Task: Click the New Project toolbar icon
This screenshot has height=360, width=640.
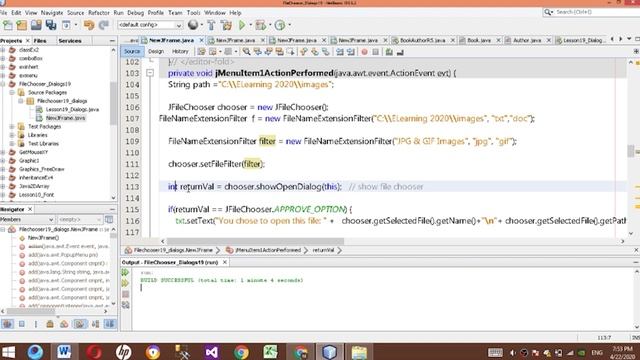Action: tap(22, 25)
